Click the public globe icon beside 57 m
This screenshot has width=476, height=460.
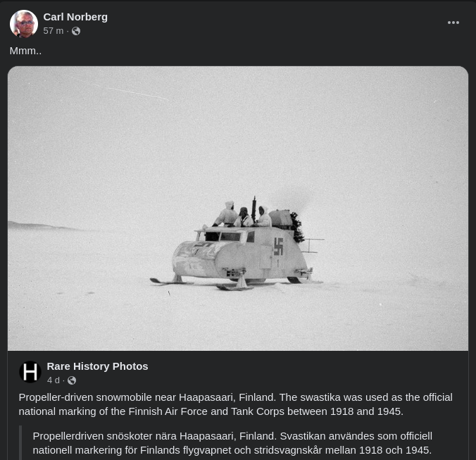(76, 31)
